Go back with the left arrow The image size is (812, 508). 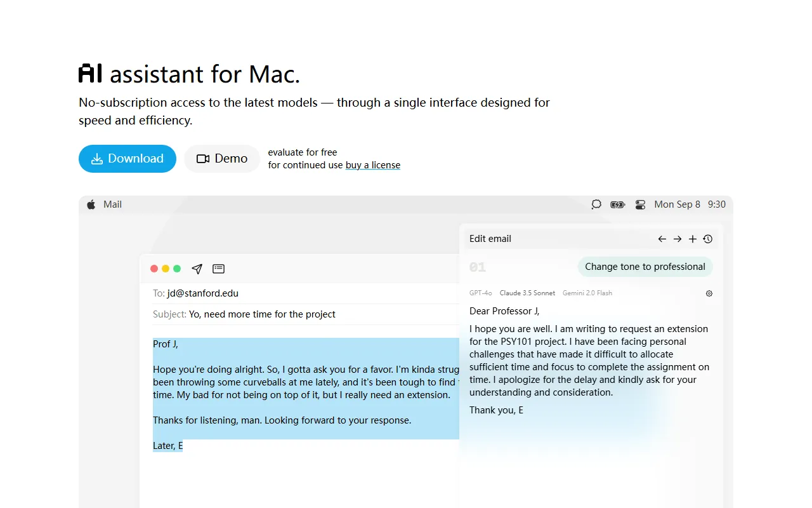tap(662, 239)
